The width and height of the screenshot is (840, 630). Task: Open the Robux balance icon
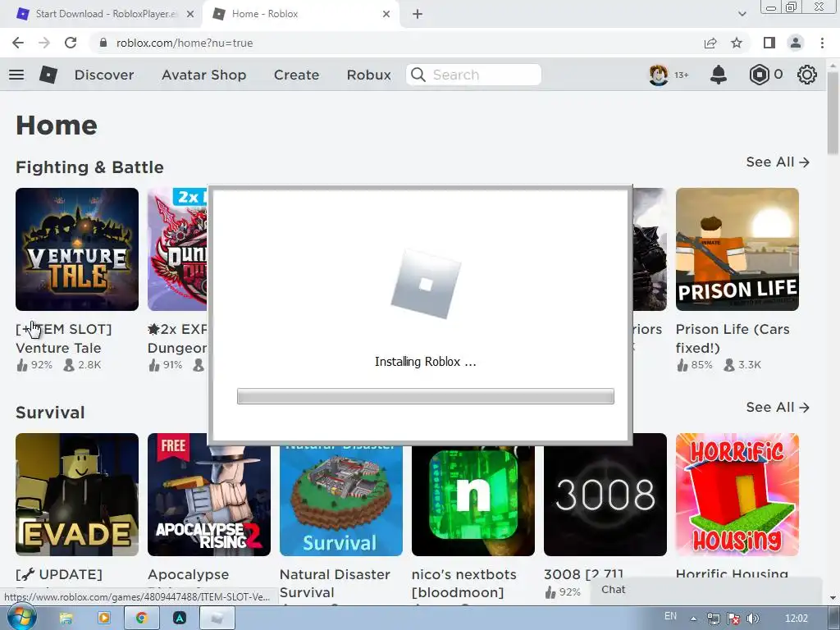point(759,75)
